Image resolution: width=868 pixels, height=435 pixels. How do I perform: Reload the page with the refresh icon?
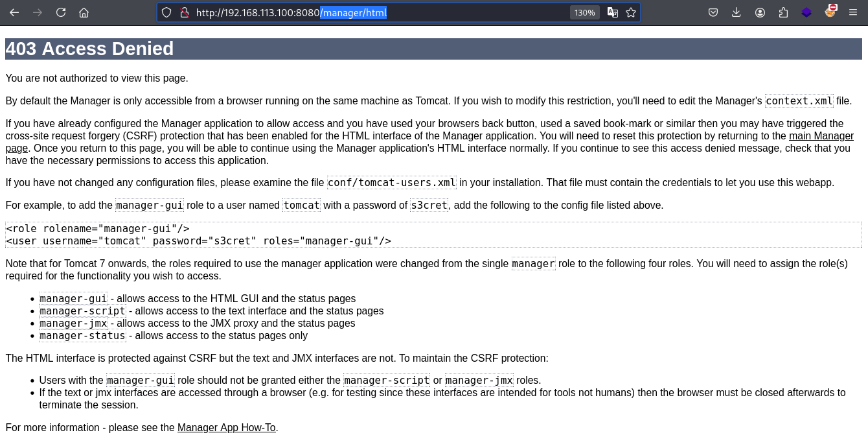61,12
